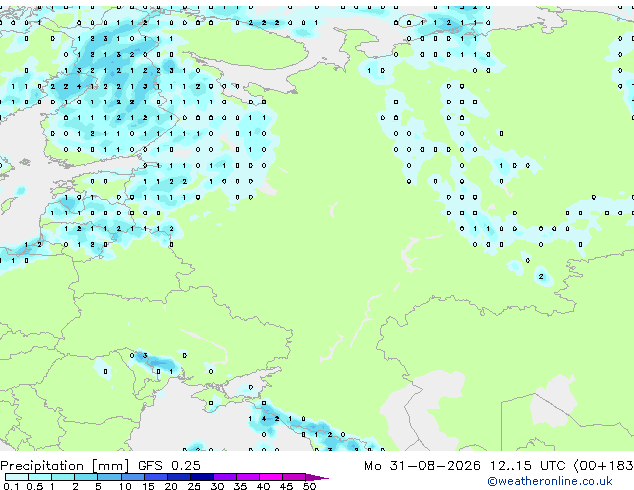Click the '0.5' legend value label

click(35, 486)
